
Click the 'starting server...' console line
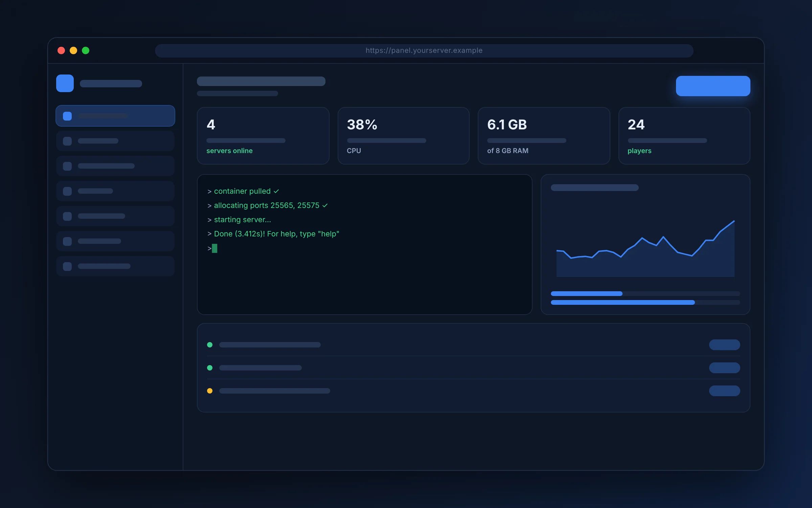click(239, 220)
